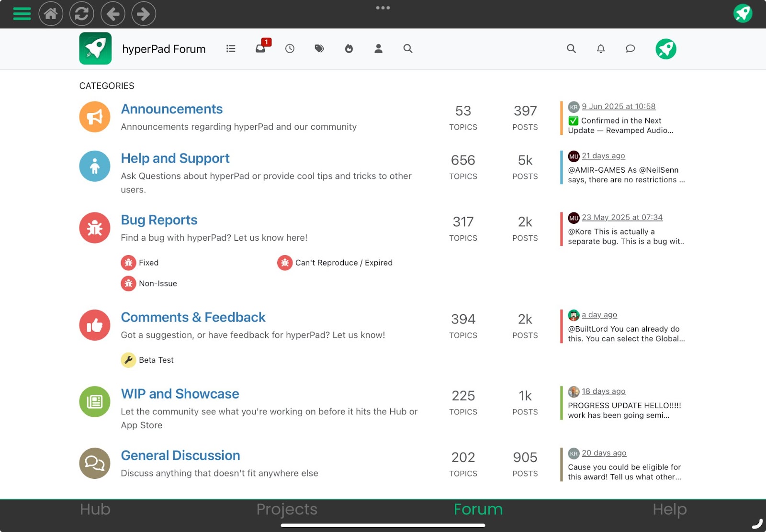View recent topics clock icon

click(x=290, y=48)
